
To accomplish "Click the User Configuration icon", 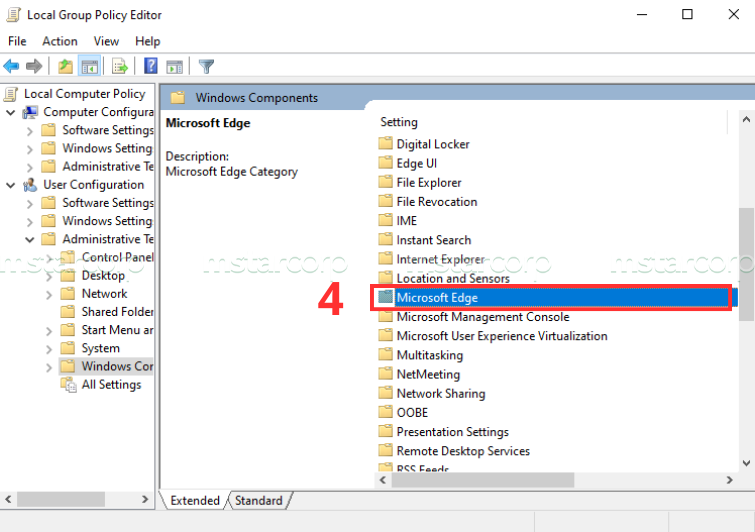I will click(30, 185).
